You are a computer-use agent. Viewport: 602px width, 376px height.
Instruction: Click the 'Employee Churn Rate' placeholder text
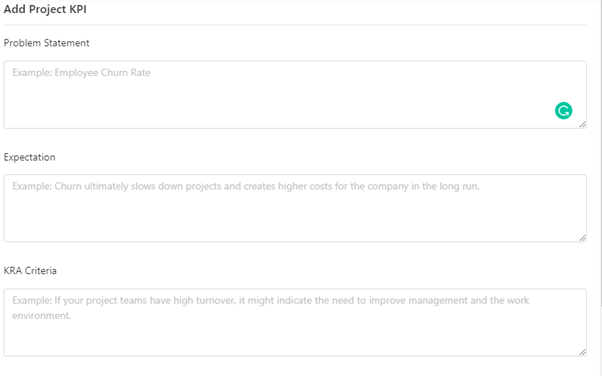[102, 73]
